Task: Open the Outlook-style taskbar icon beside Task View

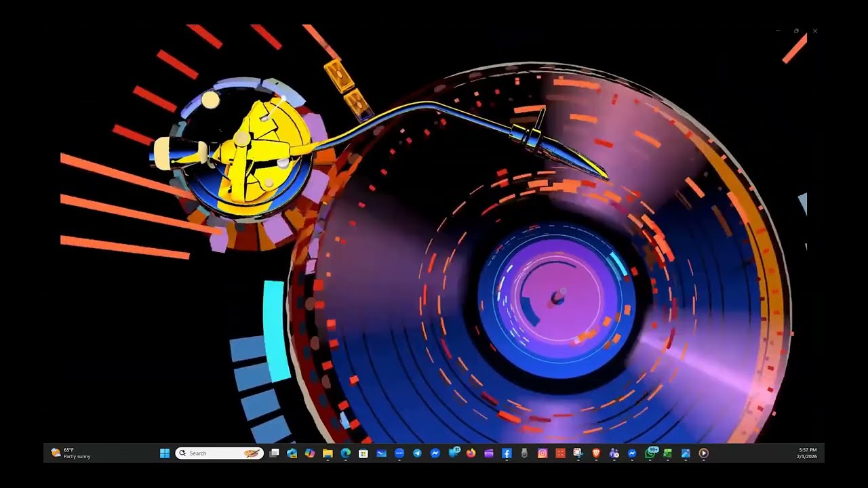Action: (292, 453)
